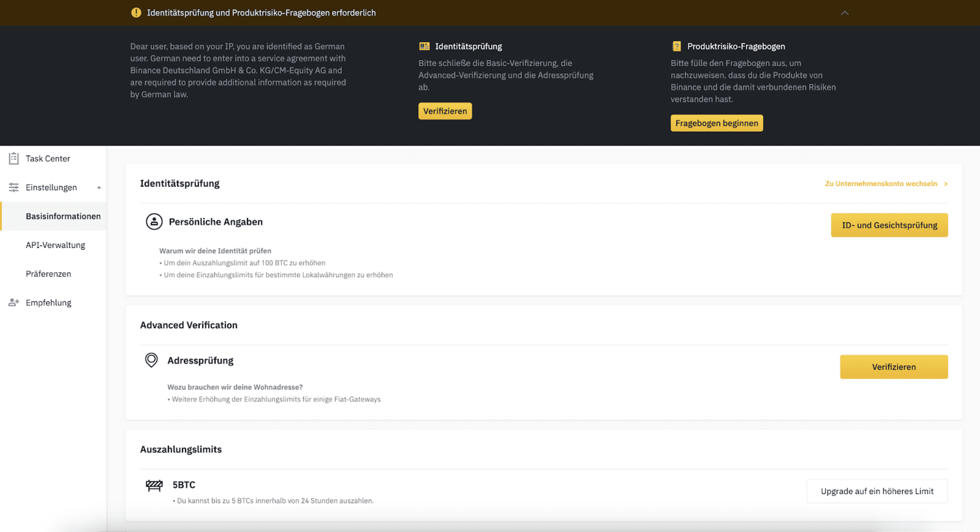Switch via Zu Unternehmenskonto wechseln link
Image resolution: width=980 pixels, height=532 pixels.
(x=881, y=184)
